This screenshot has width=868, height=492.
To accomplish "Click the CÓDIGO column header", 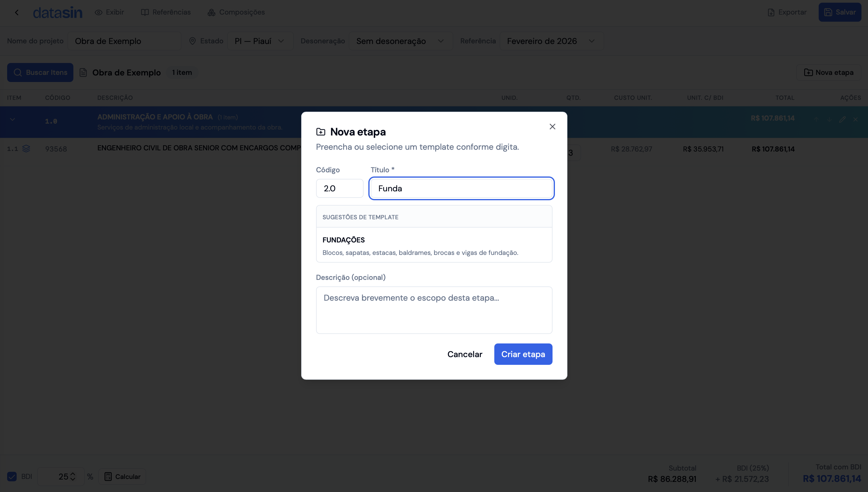I will coord(58,98).
